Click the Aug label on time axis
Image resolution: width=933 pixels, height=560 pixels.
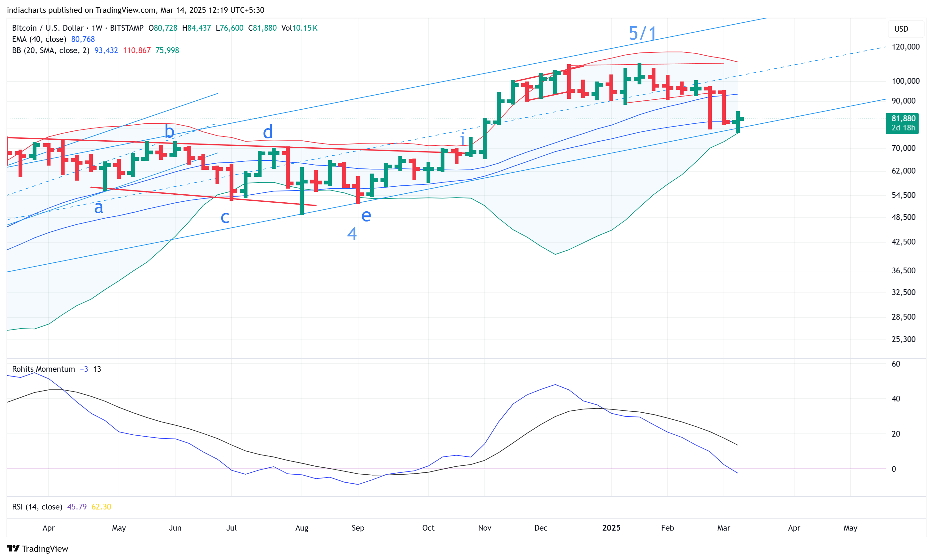(302, 528)
